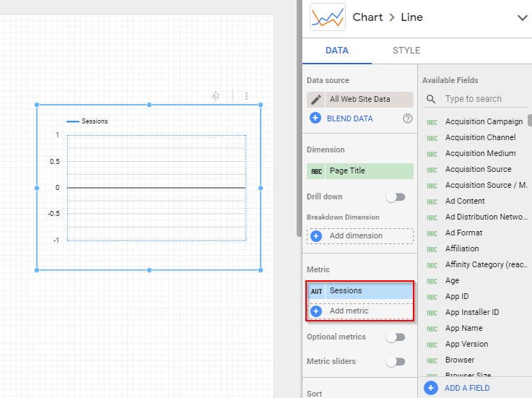Open the chart three-dot more options menu
Screen dimensions: 532x398
pos(247,96)
